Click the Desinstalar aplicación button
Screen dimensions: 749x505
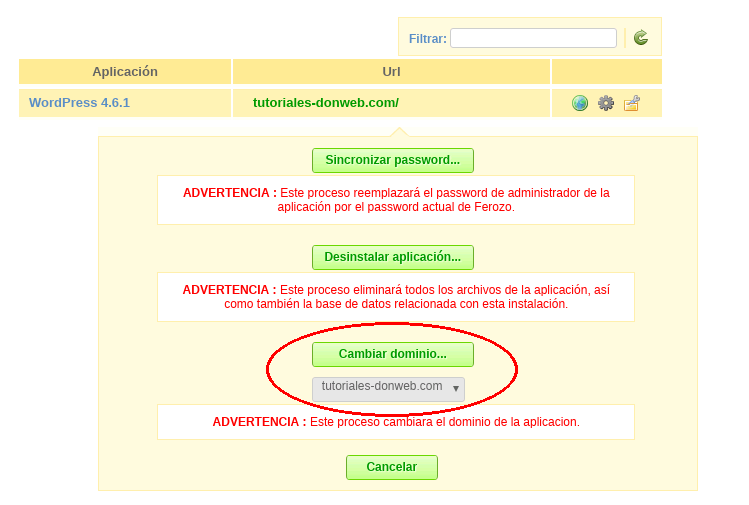[x=393, y=257]
